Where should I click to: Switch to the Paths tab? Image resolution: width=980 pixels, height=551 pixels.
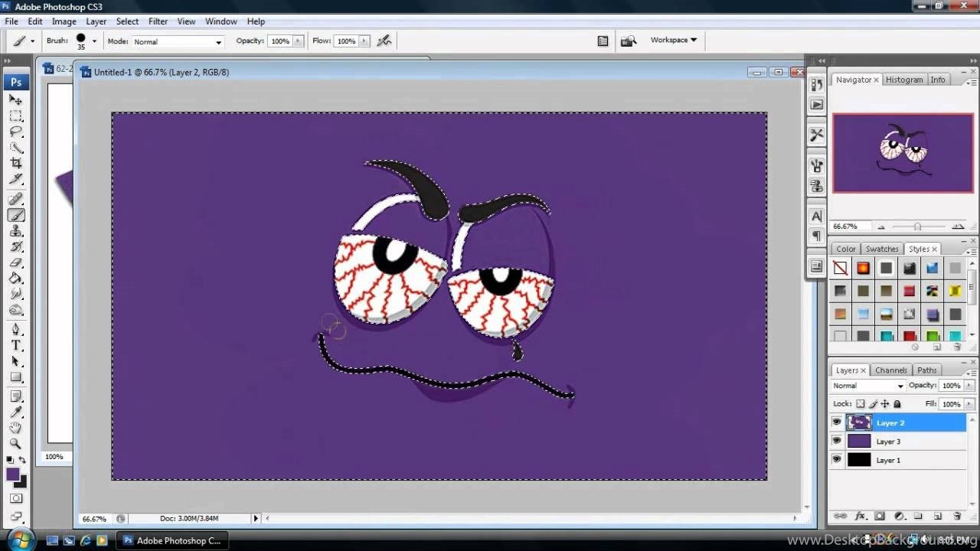926,370
